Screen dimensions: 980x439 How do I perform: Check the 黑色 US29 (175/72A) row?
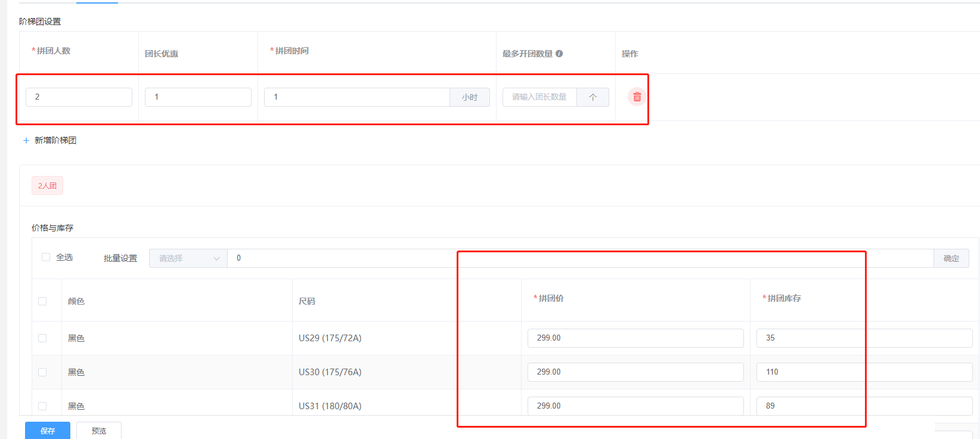[x=42, y=338]
